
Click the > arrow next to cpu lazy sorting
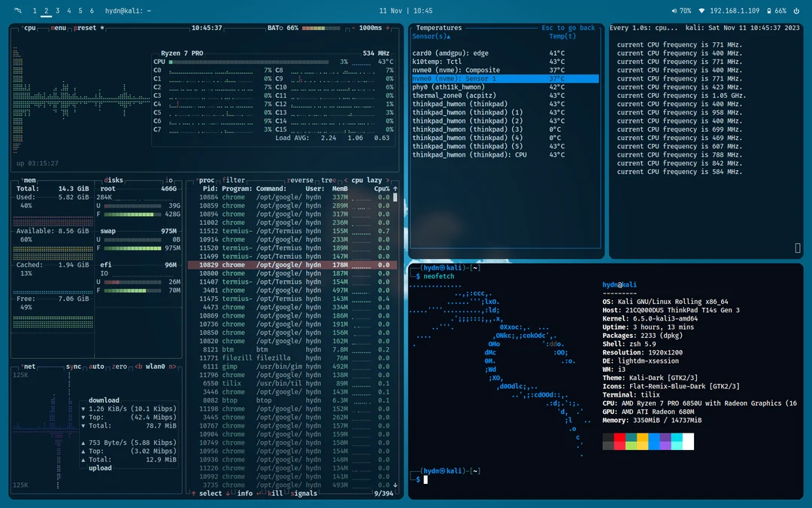[x=389, y=180]
